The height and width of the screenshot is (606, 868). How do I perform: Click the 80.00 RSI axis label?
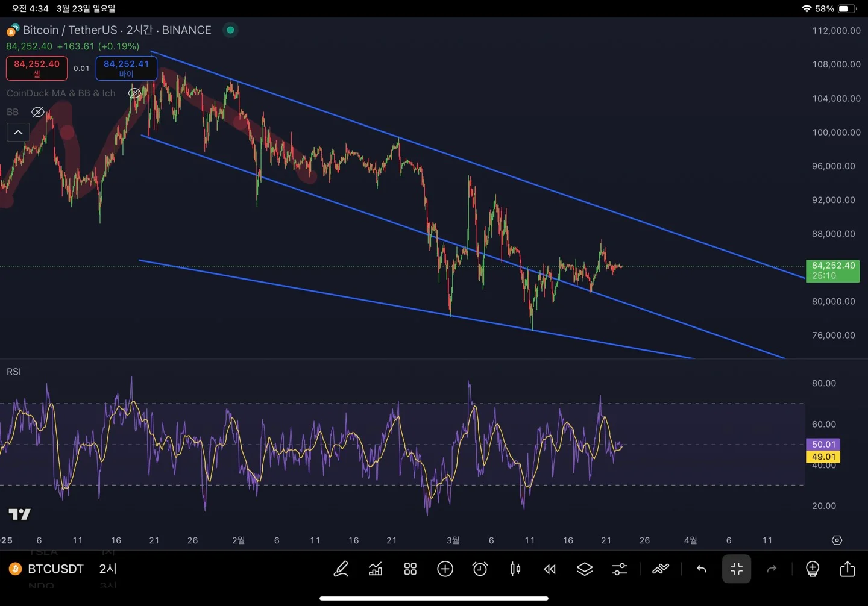click(x=823, y=383)
